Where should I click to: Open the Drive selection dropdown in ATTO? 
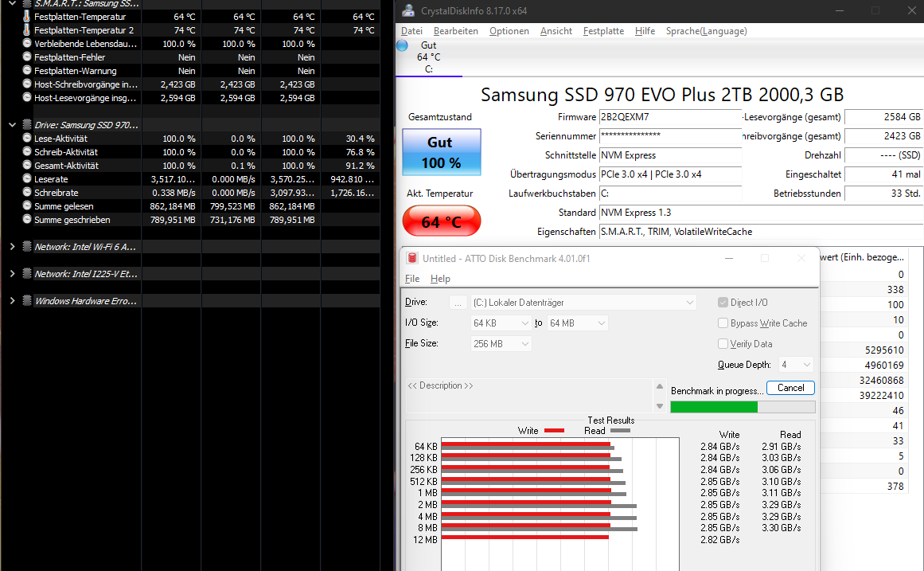[583, 303]
